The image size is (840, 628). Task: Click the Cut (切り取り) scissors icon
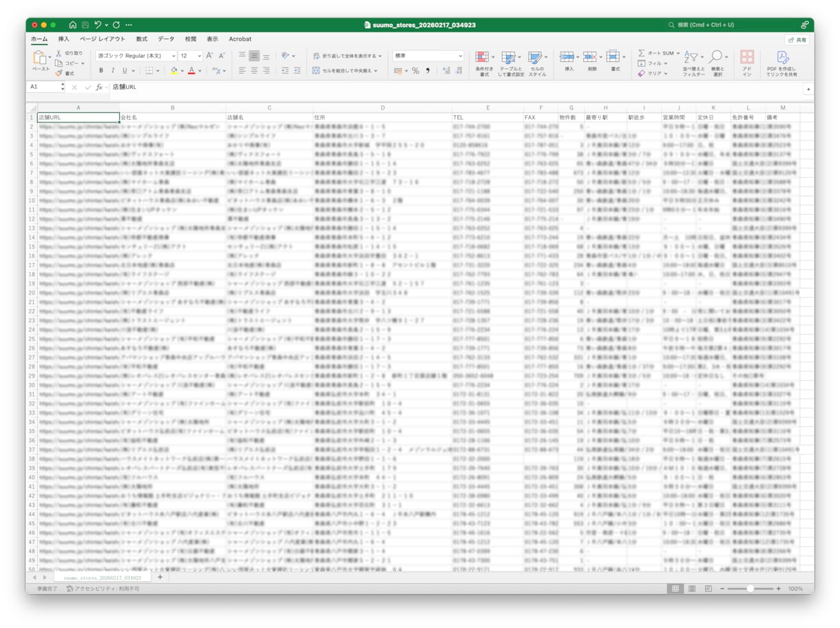(59, 53)
